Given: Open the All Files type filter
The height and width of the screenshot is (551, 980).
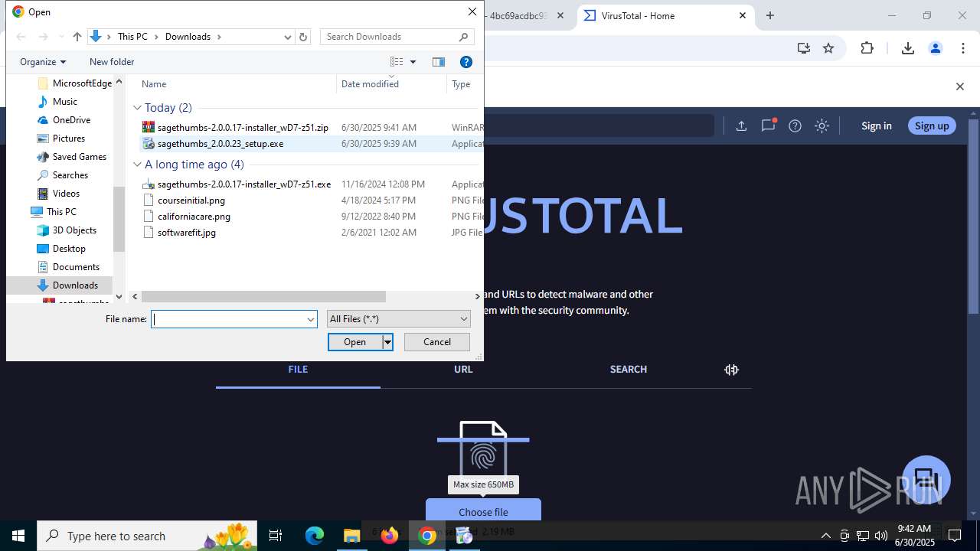Looking at the screenshot, I should (399, 319).
